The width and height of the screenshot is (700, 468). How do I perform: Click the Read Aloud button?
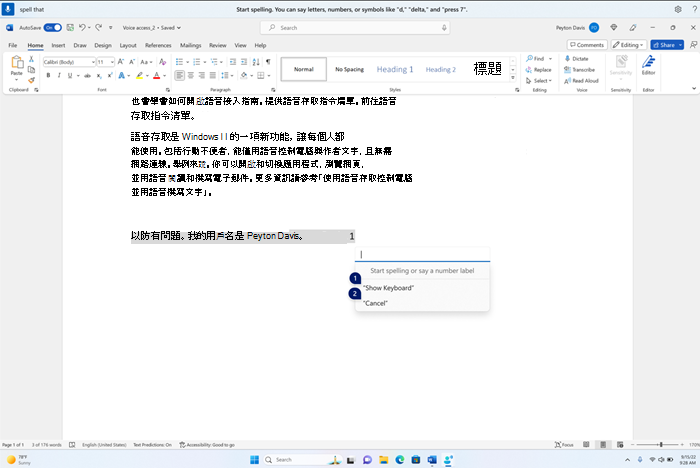click(581, 81)
